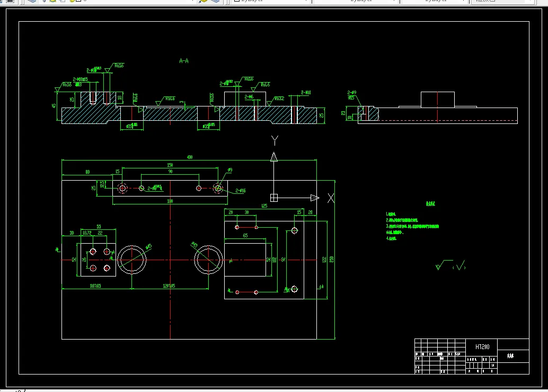This screenshot has height=392, width=548.
Task: Select the 65 dimension text
Action: (245, 236)
